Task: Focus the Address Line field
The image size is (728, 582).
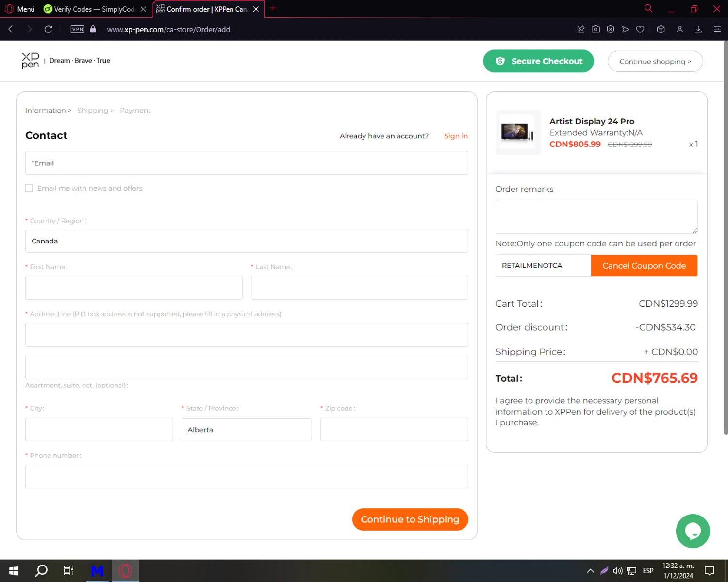Action: 247,335
